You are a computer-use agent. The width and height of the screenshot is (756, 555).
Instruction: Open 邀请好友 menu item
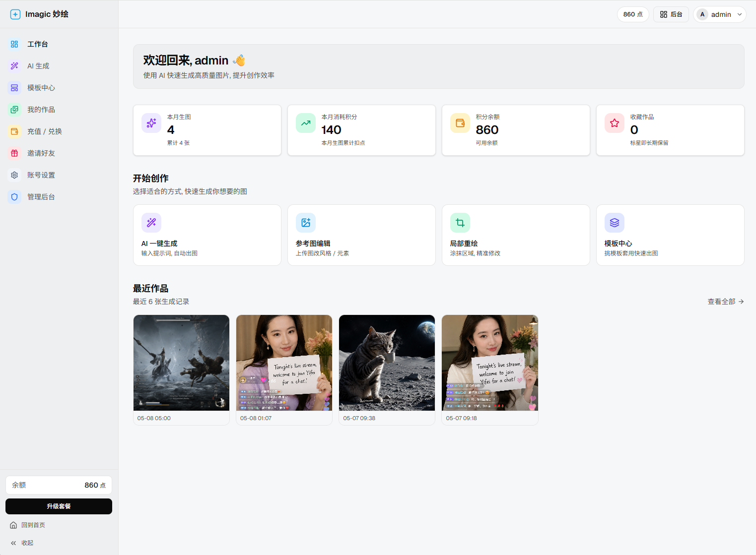tap(59, 153)
